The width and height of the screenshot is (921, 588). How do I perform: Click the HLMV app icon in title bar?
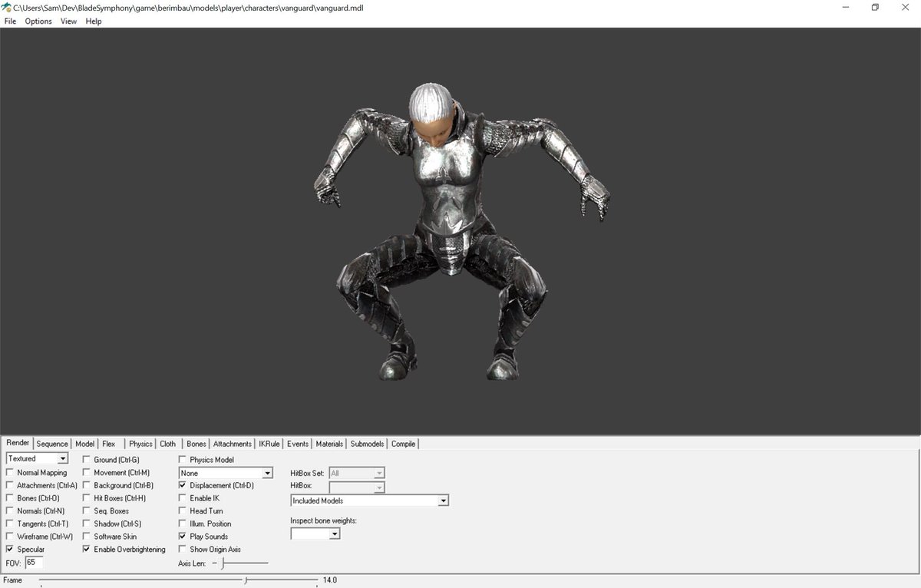click(x=6, y=6)
